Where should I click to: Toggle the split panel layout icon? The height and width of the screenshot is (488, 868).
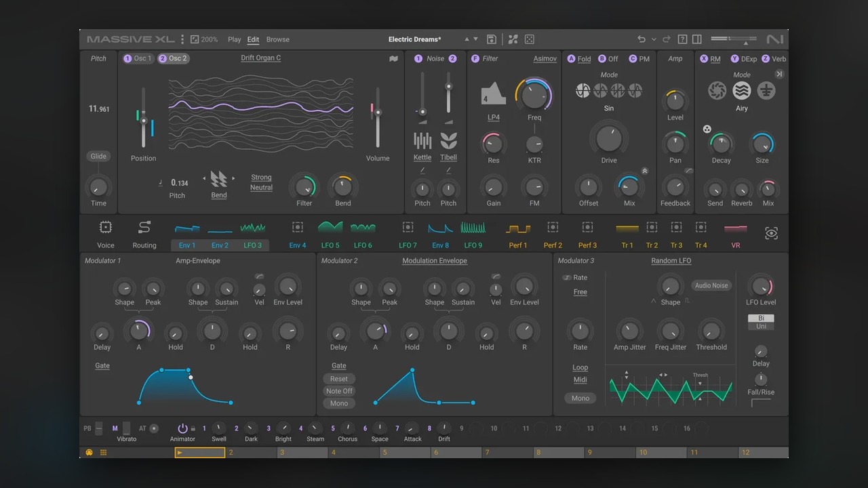click(697, 39)
